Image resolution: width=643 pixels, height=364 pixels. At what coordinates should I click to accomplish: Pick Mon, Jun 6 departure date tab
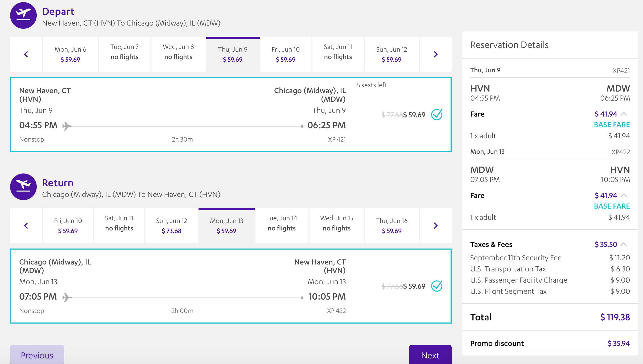70,54
